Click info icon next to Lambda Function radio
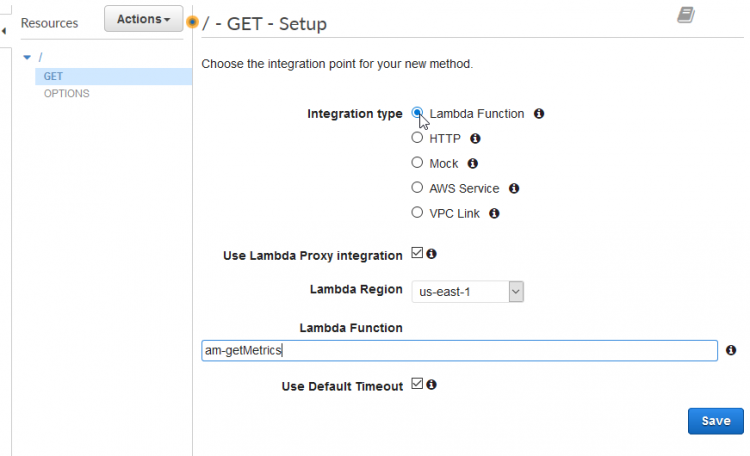This screenshot has height=456, width=750. pyautogui.click(x=539, y=114)
